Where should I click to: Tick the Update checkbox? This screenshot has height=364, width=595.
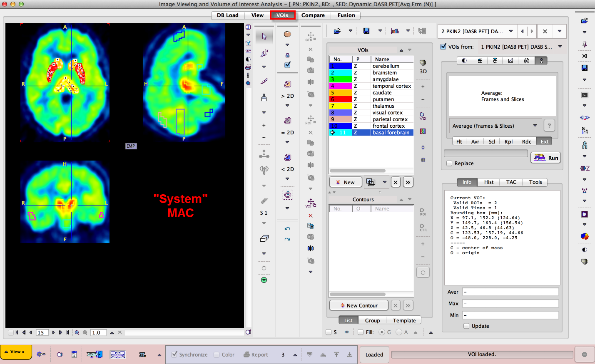pyautogui.click(x=466, y=326)
